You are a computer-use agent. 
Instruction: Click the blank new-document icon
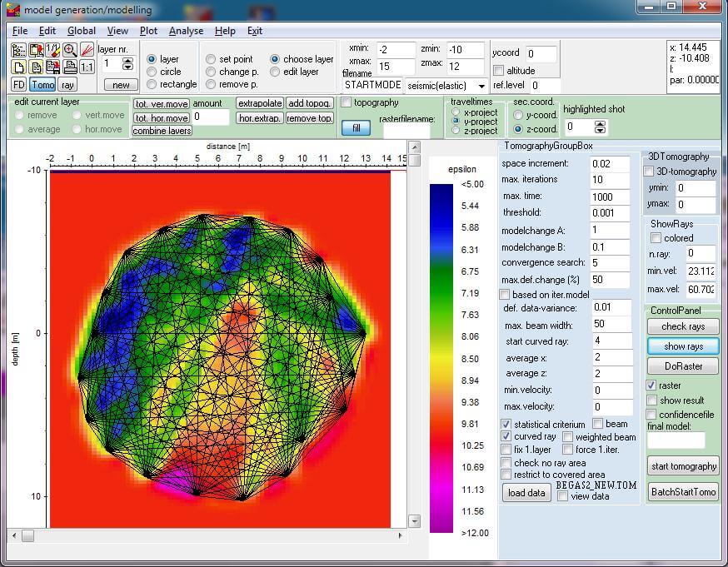[18, 67]
